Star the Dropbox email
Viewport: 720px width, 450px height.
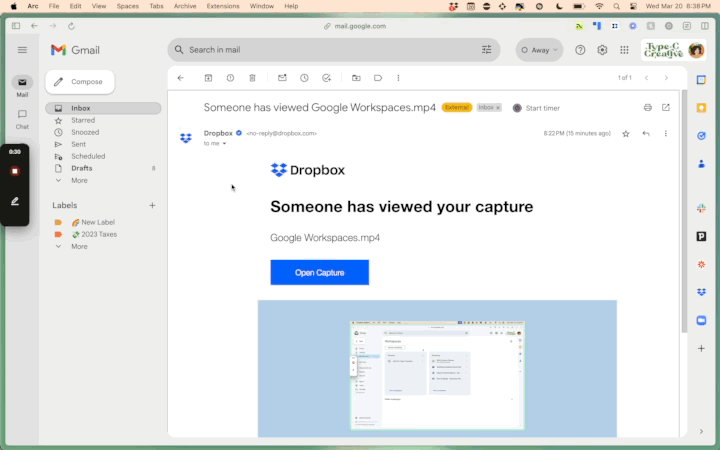click(626, 133)
